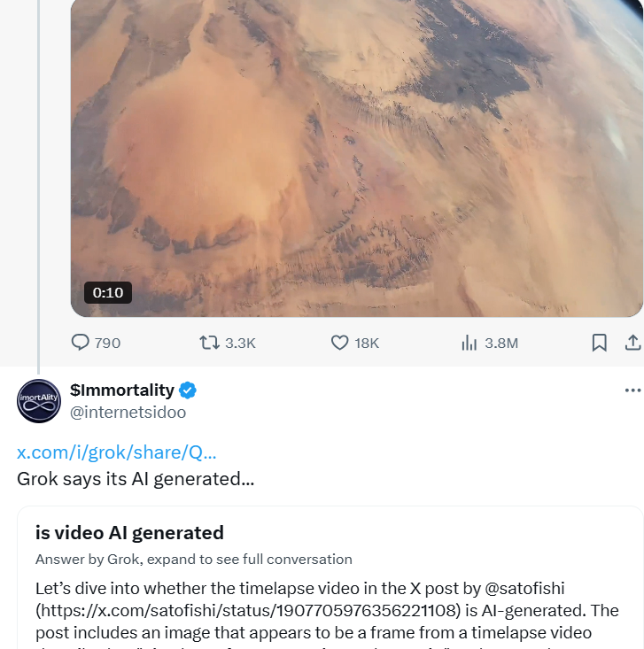Click the 790 replies count

(x=107, y=344)
